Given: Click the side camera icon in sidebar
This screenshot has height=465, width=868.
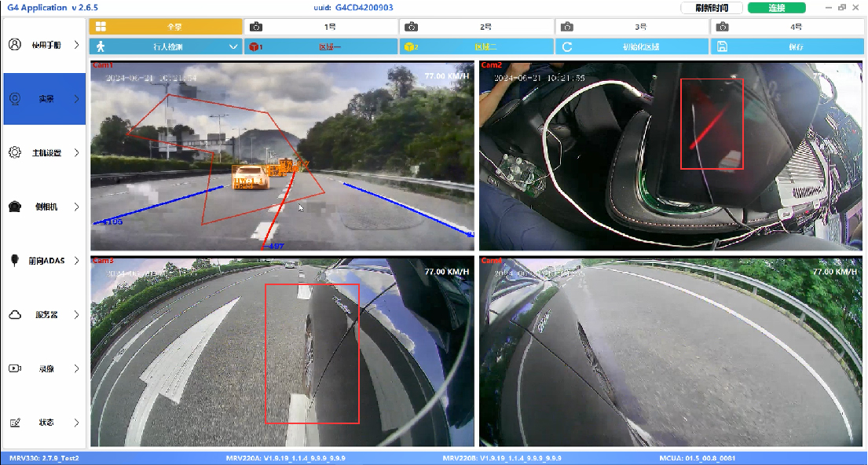Looking at the screenshot, I should (14, 207).
